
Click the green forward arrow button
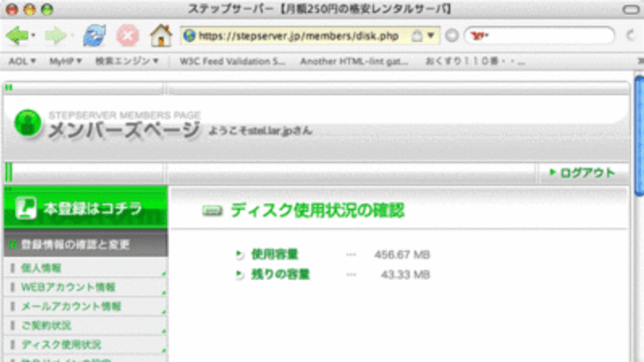(x=55, y=36)
